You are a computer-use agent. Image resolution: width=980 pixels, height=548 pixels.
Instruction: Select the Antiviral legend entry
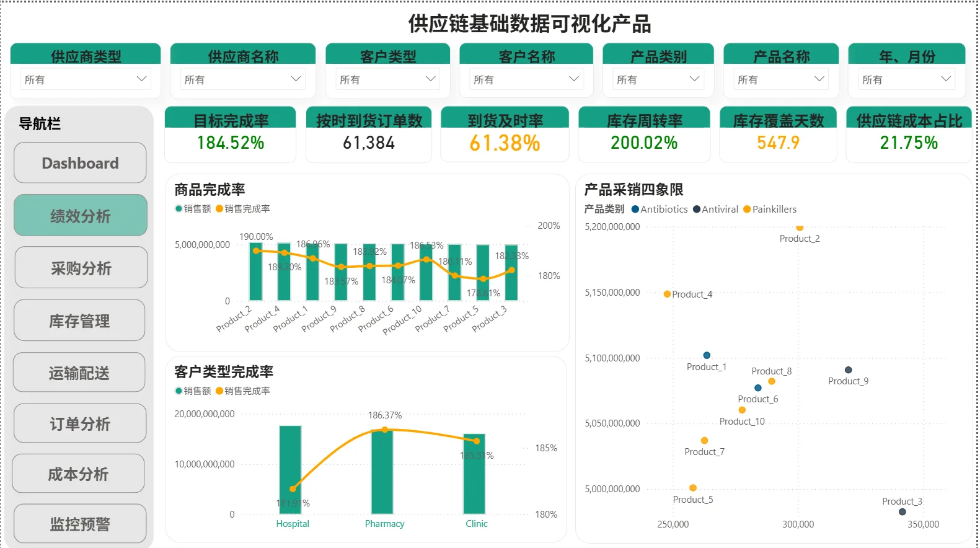(x=716, y=210)
